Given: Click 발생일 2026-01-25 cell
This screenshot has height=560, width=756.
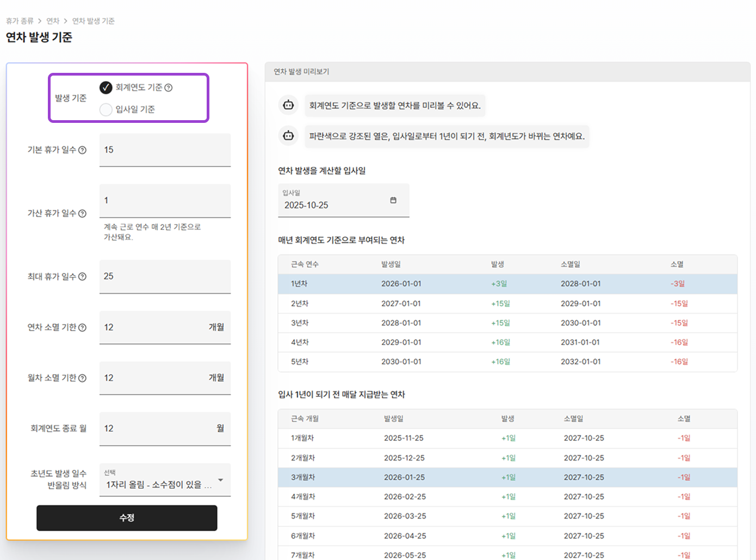Looking at the screenshot, I should click(x=405, y=477).
